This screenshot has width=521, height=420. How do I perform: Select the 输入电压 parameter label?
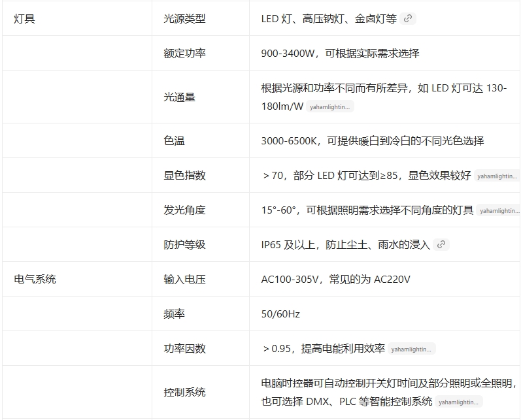[x=184, y=280]
